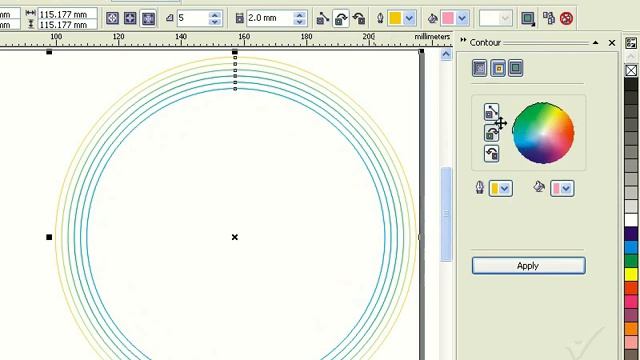Collapse the Contour docker with up arrow

coord(596,42)
